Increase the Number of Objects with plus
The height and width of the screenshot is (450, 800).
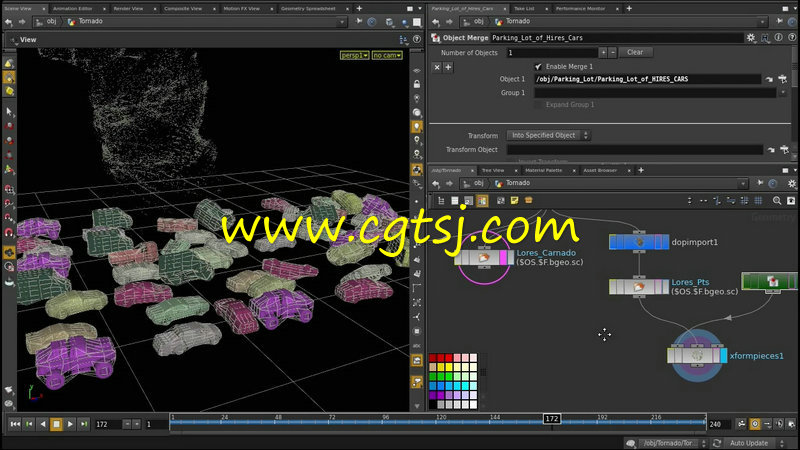pyautogui.click(x=603, y=53)
